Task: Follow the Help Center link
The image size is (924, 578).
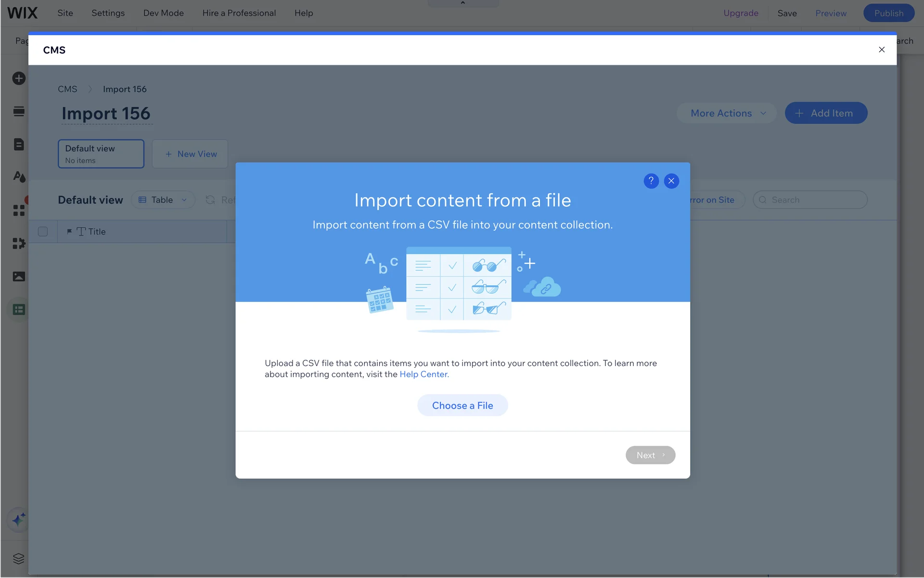Action: [x=423, y=374]
